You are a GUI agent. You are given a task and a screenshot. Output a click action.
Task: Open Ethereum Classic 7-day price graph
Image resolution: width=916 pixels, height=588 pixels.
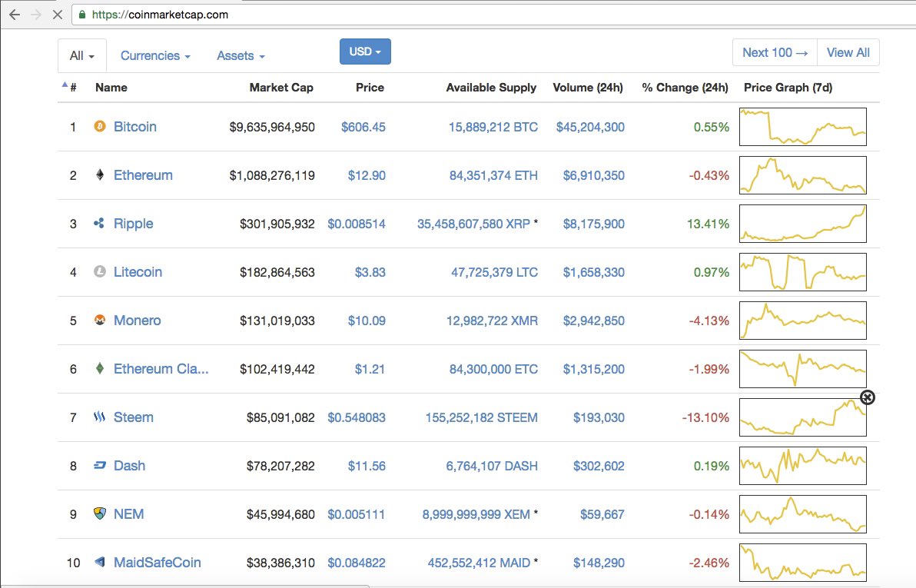pos(803,370)
